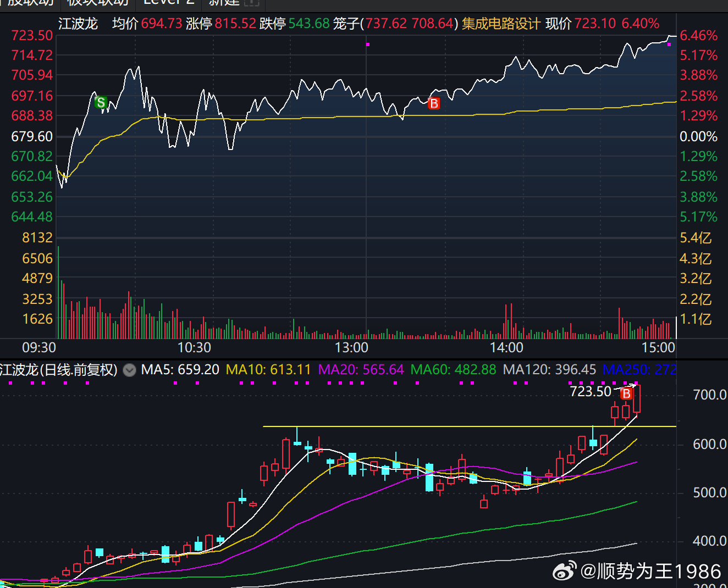The width and height of the screenshot is (728, 588).
Task: Open the dropdown next to 江波龙(日线.前复权)
Action: coord(129,370)
